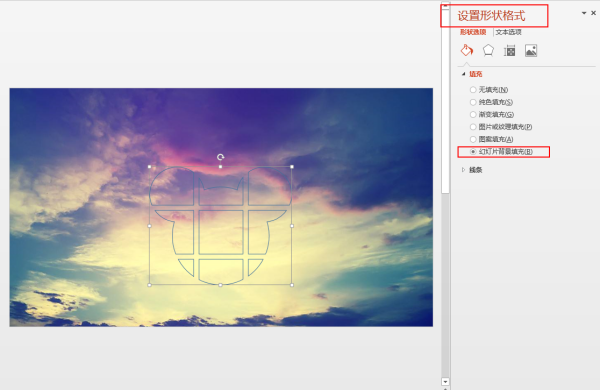Click the cat-shaped grid outline on slide
Screen dimensions: 600x390
220,226
